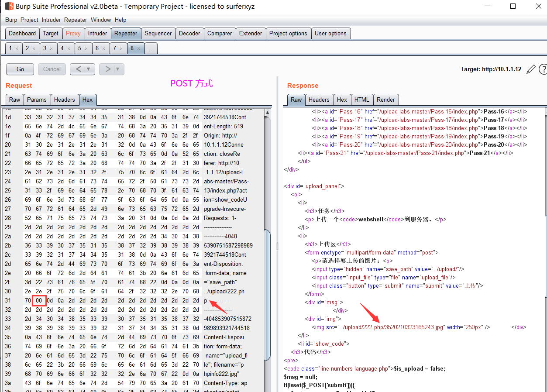This screenshot has height=392, width=547.
Task: View Request Headers tab
Action: pos(65,100)
